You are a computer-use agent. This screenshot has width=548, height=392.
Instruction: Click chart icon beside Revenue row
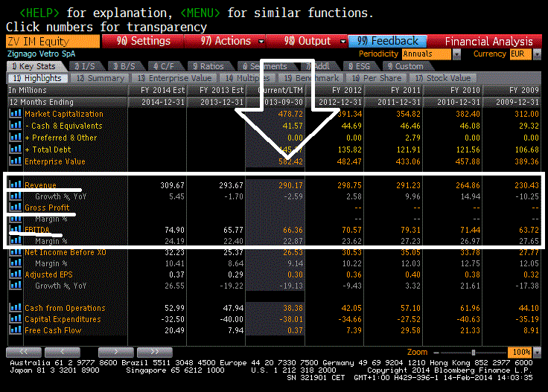click(x=16, y=184)
